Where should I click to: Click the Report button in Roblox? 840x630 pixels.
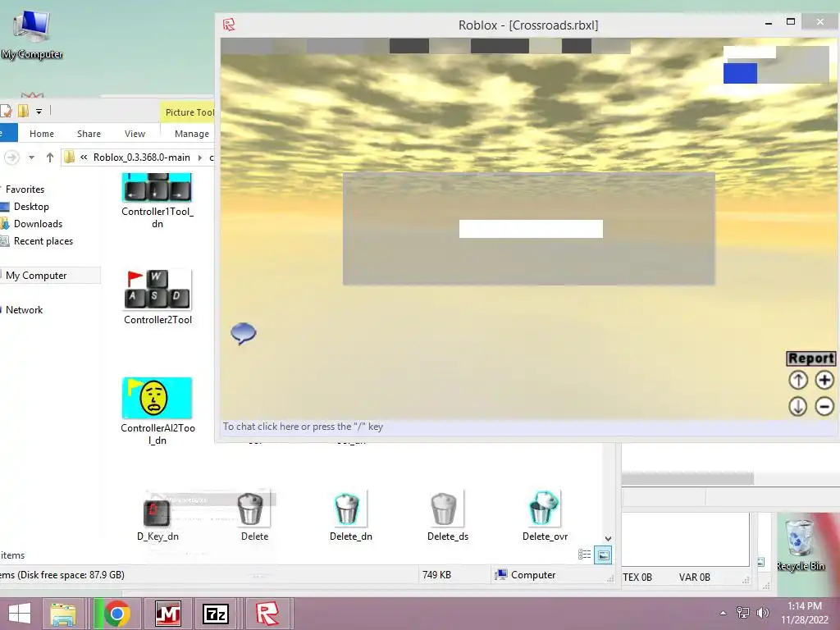tap(811, 358)
